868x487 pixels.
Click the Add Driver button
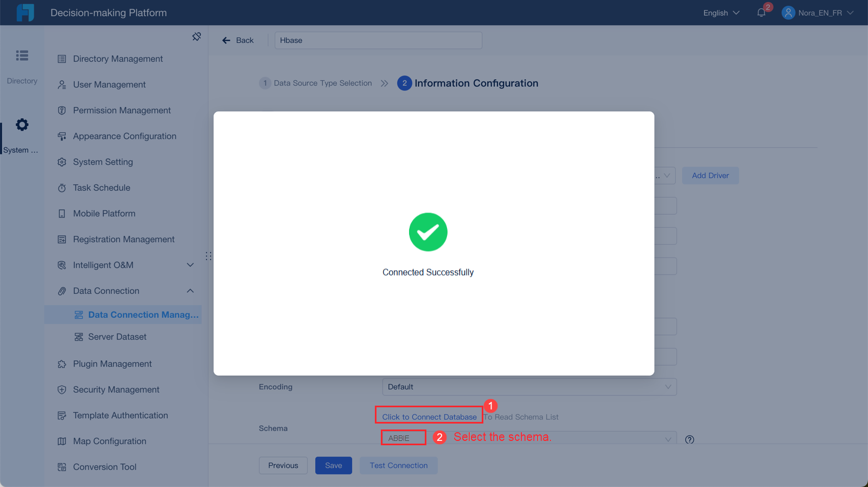pos(710,175)
